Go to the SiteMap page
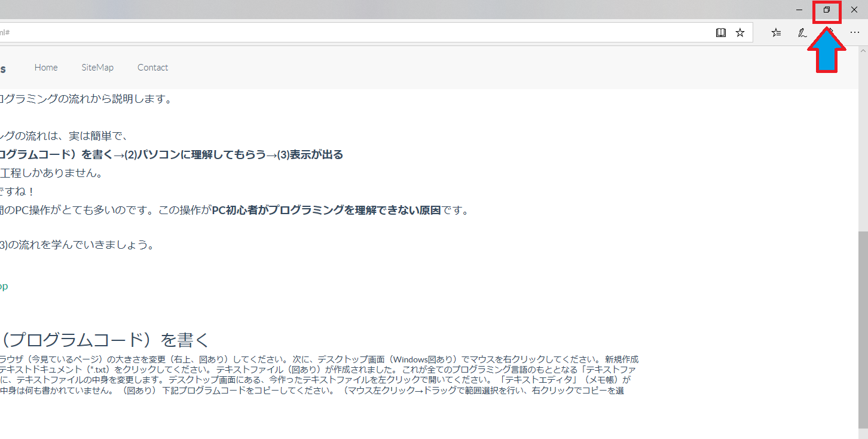This screenshot has width=868, height=439. (97, 68)
